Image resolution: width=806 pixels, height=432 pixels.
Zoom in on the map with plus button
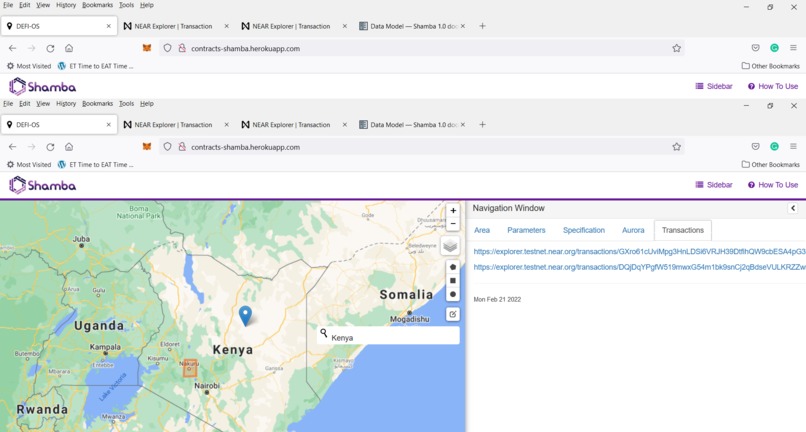(x=453, y=211)
